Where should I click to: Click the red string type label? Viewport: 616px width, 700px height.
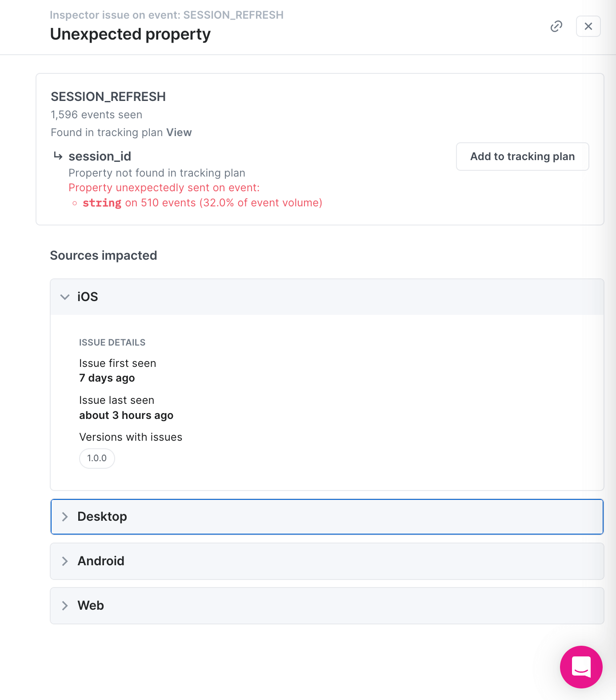102,203
